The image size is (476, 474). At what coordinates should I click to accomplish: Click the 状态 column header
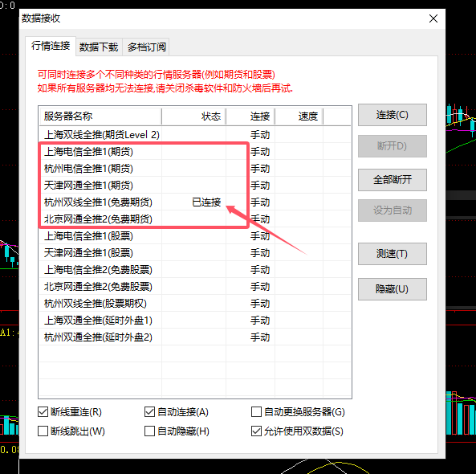(193, 116)
